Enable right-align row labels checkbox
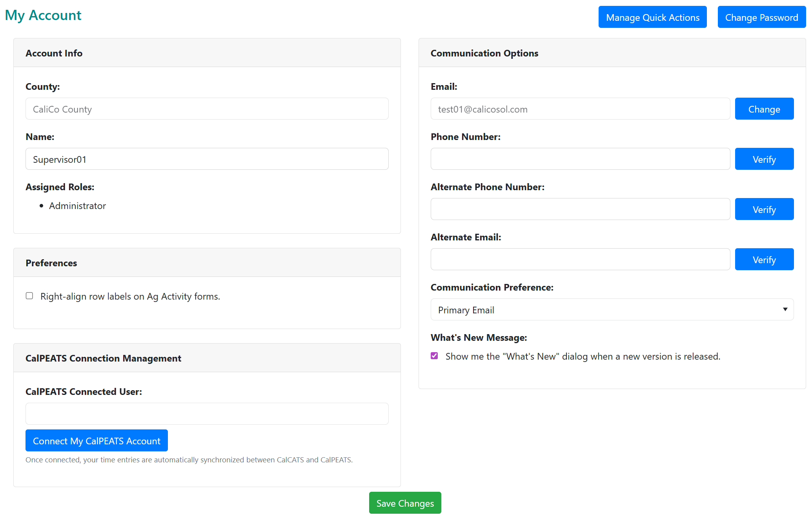 (29, 296)
